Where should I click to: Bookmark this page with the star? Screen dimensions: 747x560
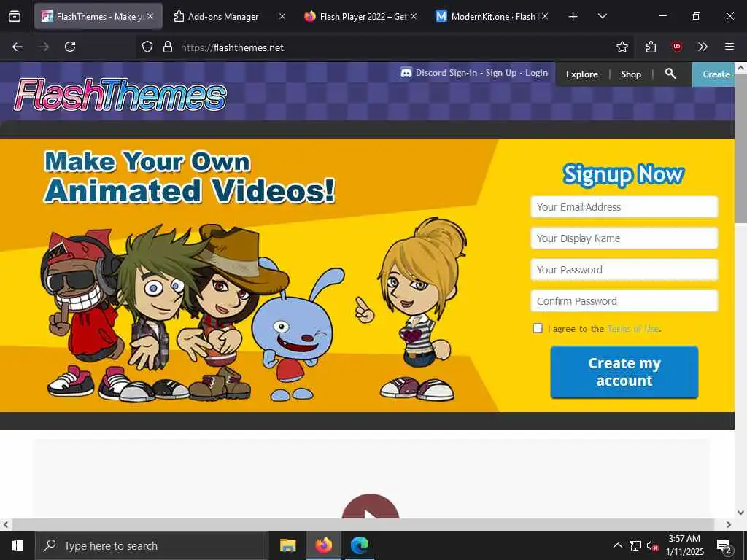[x=622, y=47]
